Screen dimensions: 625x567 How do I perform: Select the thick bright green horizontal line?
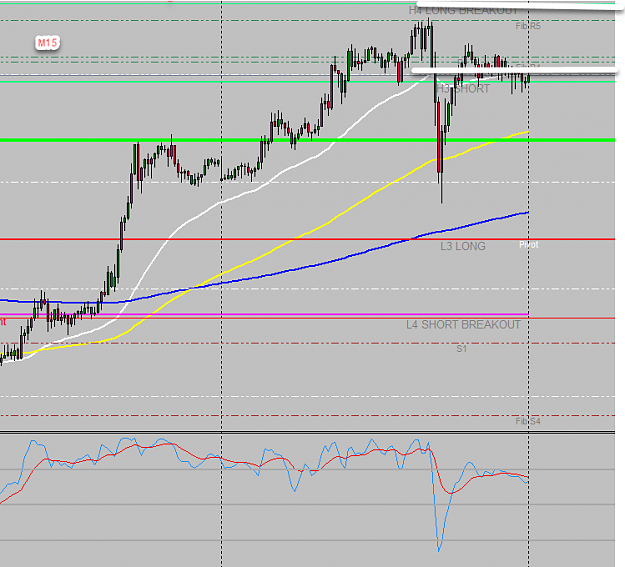click(307, 140)
